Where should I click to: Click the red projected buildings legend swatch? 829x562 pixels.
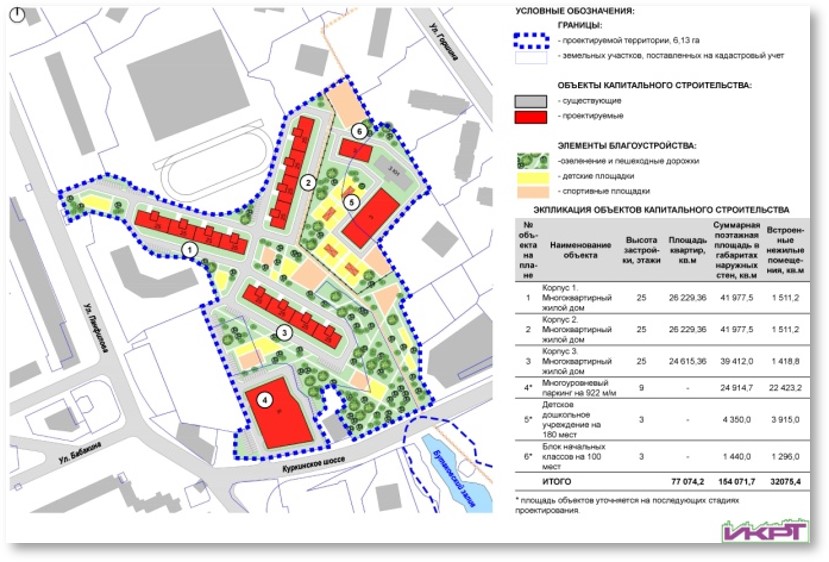(531, 117)
